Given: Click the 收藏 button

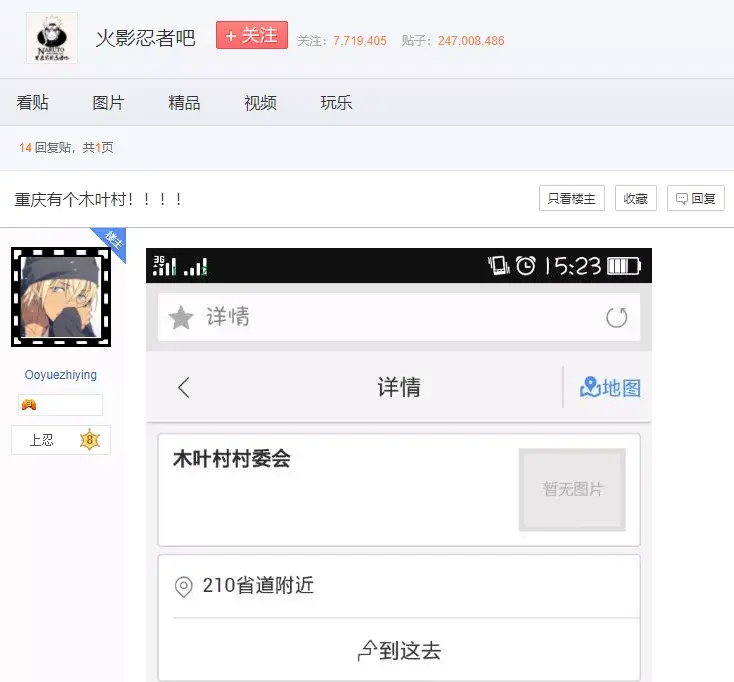Looking at the screenshot, I should tap(636, 198).
